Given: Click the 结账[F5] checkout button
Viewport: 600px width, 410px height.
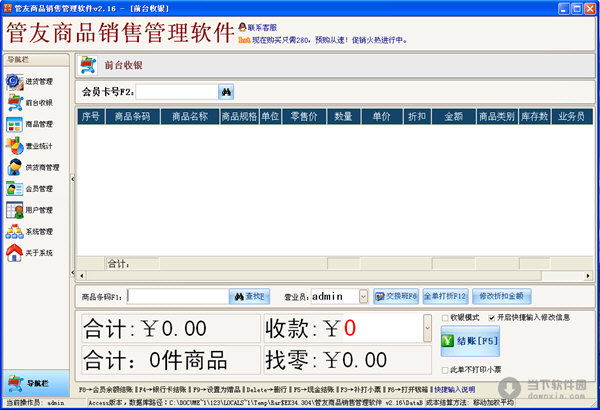Looking at the screenshot, I should click(x=469, y=342).
